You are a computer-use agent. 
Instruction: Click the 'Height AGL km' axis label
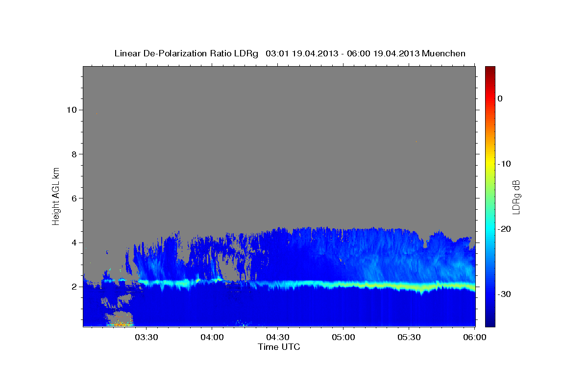pyautogui.click(x=56, y=196)
